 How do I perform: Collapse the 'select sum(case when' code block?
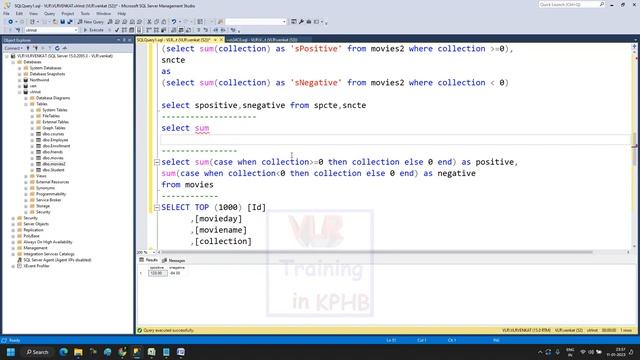tap(157, 162)
